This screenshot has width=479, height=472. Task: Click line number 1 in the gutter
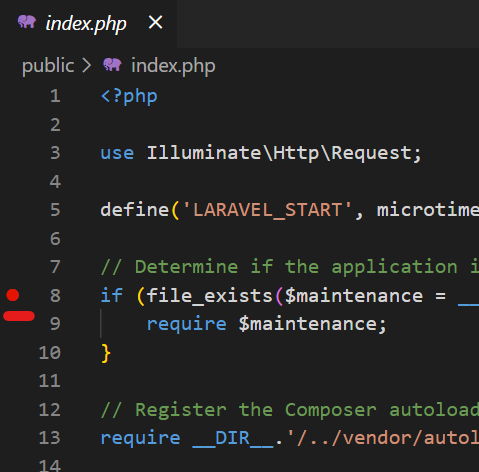[55, 96]
